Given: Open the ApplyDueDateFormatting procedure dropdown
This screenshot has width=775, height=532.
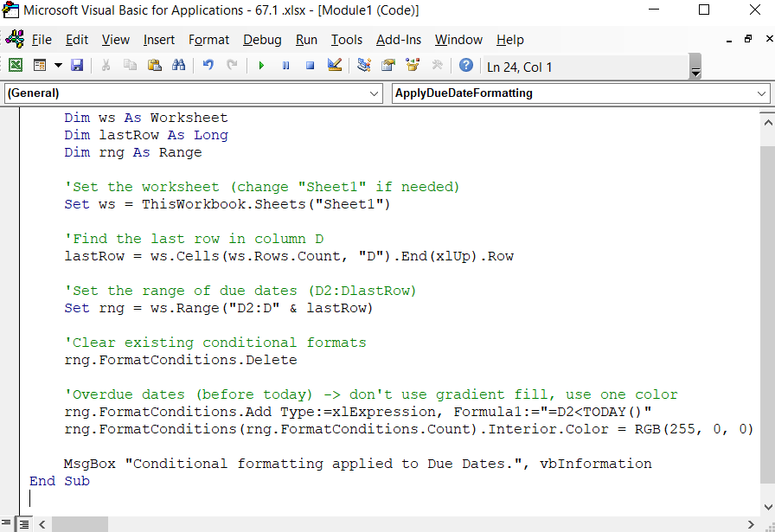Looking at the screenshot, I should [759, 93].
